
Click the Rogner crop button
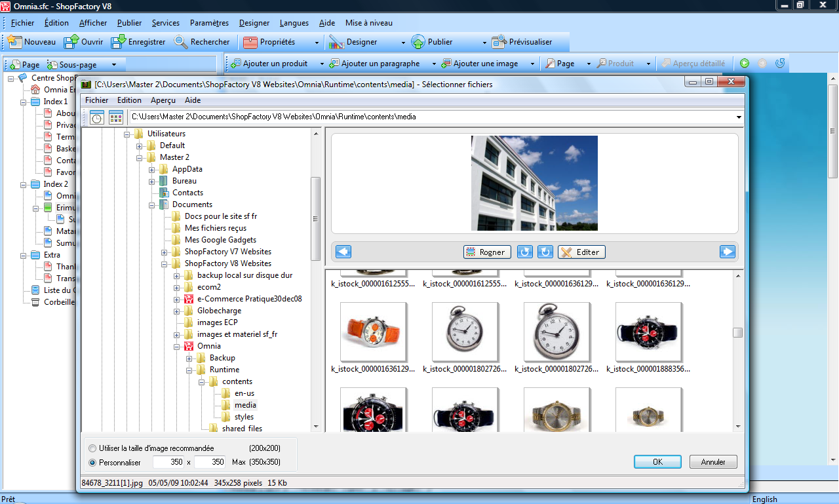[x=486, y=252]
